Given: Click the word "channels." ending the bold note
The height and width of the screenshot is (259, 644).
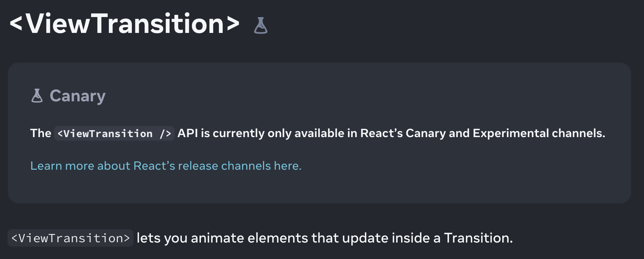Looking at the screenshot, I should tap(579, 133).
